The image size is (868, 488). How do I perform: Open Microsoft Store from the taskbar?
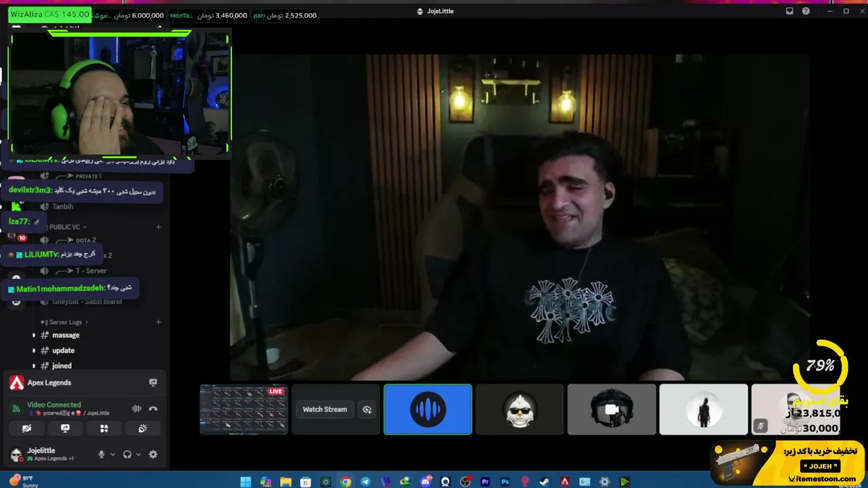click(x=306, y=482)
